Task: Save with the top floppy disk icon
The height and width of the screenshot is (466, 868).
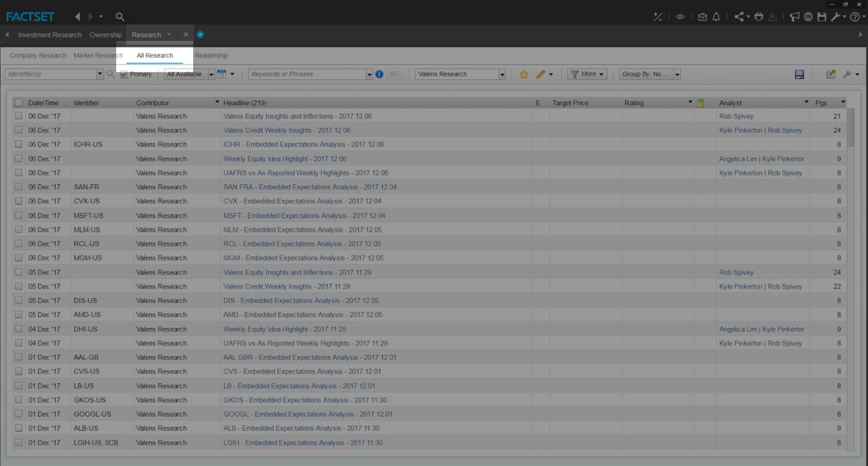Action: click(822, 17)
